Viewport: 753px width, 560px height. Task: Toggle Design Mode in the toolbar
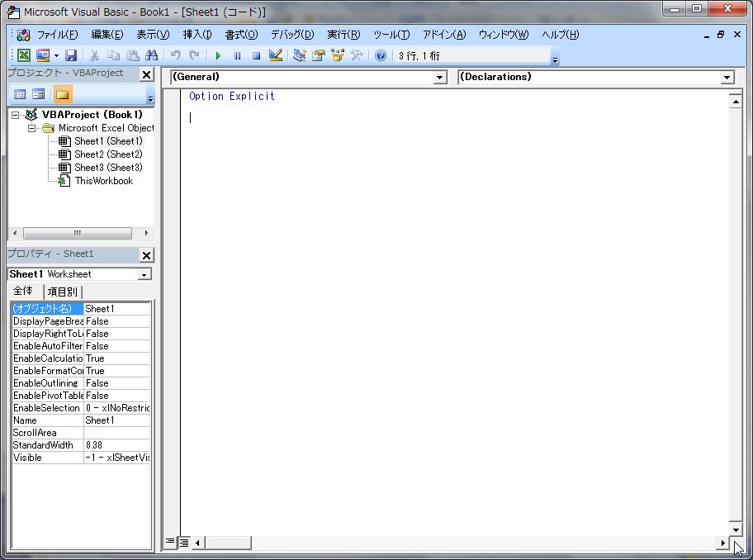276,55
